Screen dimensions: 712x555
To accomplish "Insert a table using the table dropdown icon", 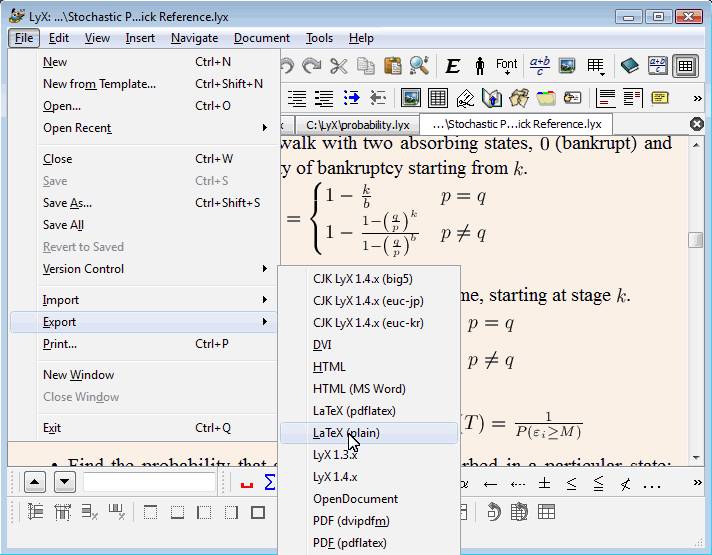I will 595,66.
